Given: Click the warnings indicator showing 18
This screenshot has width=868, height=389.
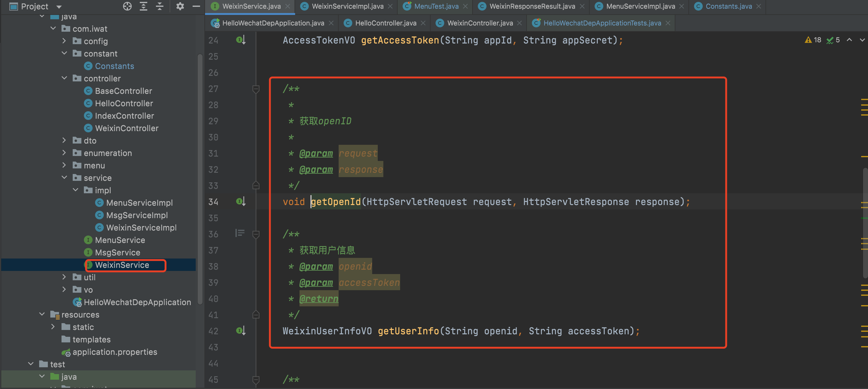Looking at the screenshot, I should (x=813, y=40).
